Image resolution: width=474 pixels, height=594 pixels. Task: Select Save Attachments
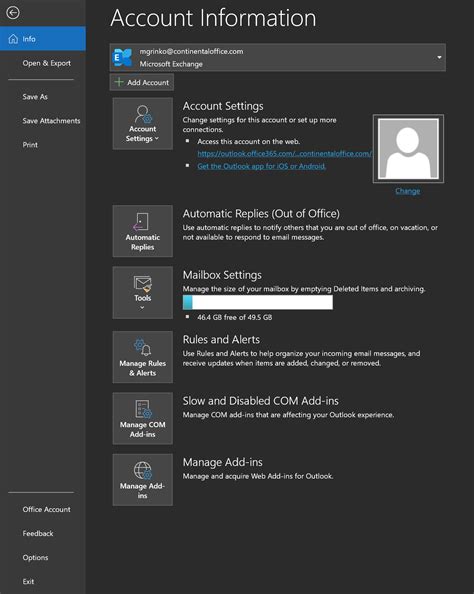[x=51, y=121]
